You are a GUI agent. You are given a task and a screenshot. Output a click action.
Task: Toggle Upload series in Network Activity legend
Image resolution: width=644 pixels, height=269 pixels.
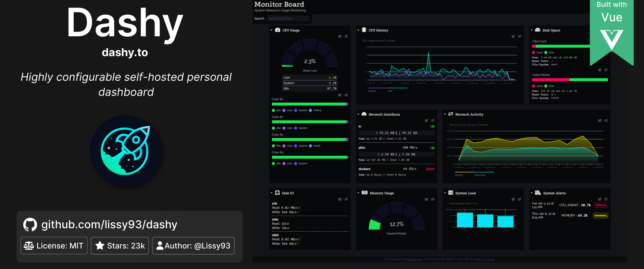(459, 175)
